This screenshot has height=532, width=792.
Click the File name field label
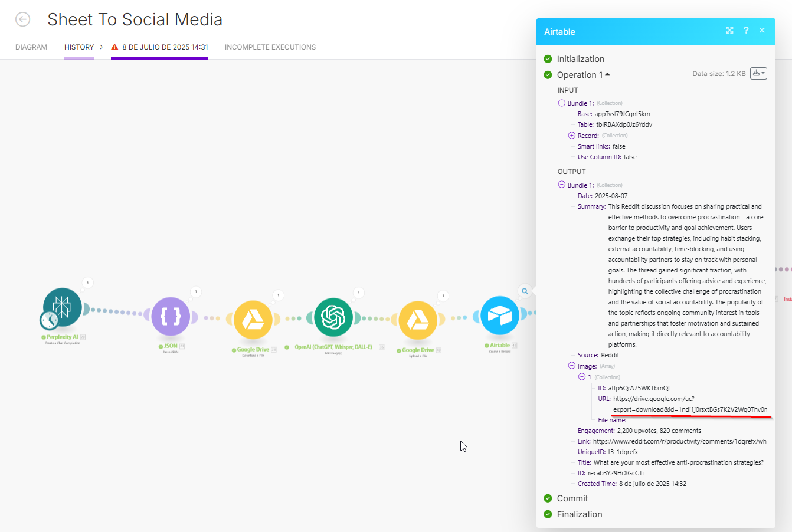click(x=612, y=420)
